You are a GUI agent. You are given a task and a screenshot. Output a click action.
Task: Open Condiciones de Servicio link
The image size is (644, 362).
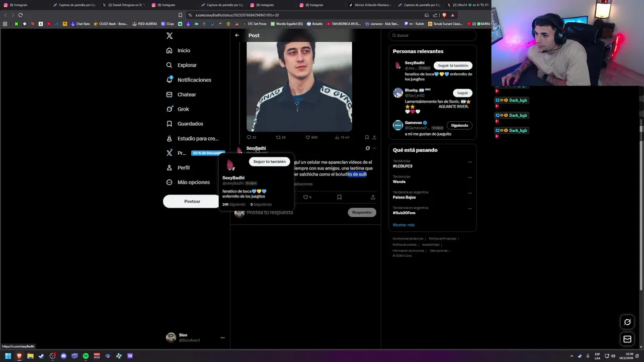tap(408, 238)
